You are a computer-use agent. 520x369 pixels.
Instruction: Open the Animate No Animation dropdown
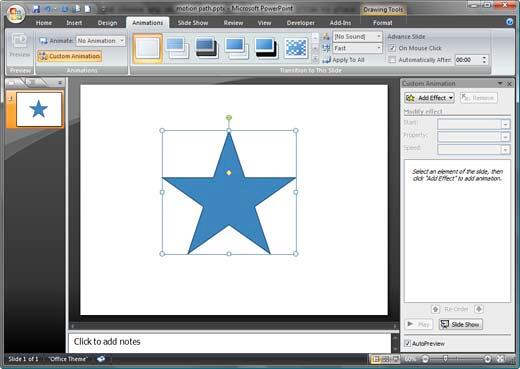122,41
